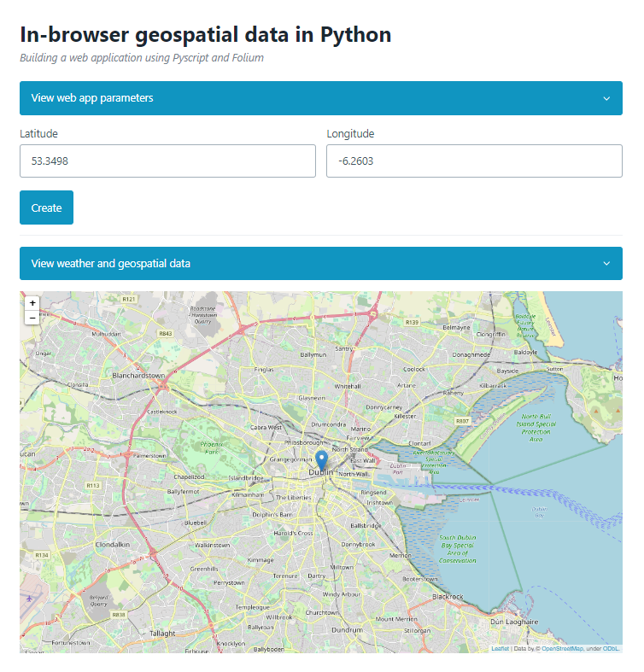Image resolution: width=644 pixels, height=672 pixels.
Task: Click the Blanchardstown label on the map
Action: pos(138,376)
